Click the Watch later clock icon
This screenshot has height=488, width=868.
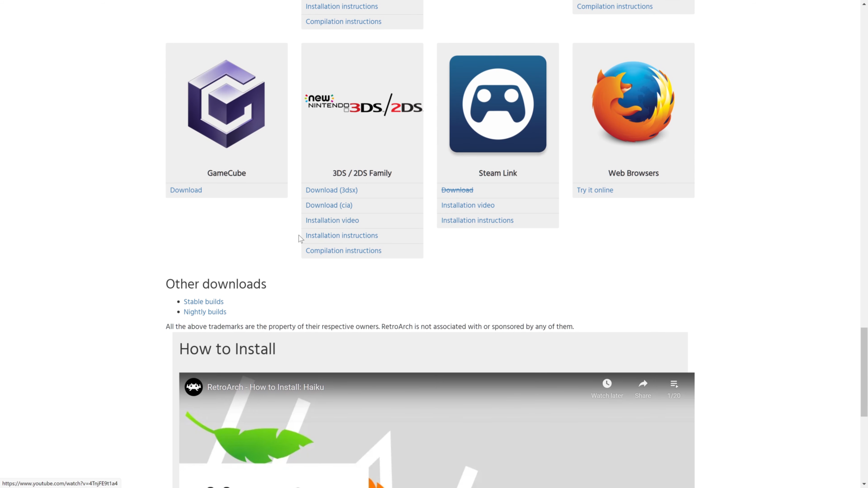click(607, 384)
